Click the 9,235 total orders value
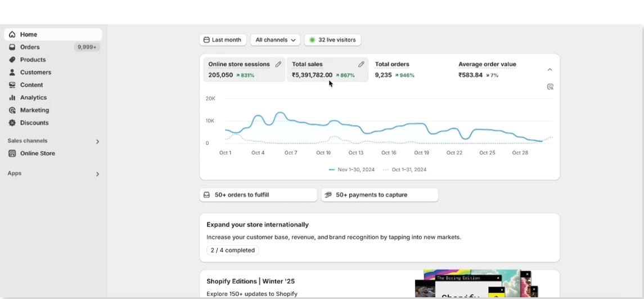The image size is (644, 299). coord(383,75)
